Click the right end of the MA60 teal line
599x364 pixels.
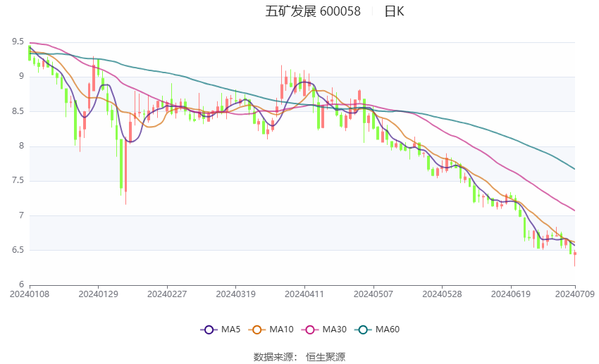coord(574,168)
